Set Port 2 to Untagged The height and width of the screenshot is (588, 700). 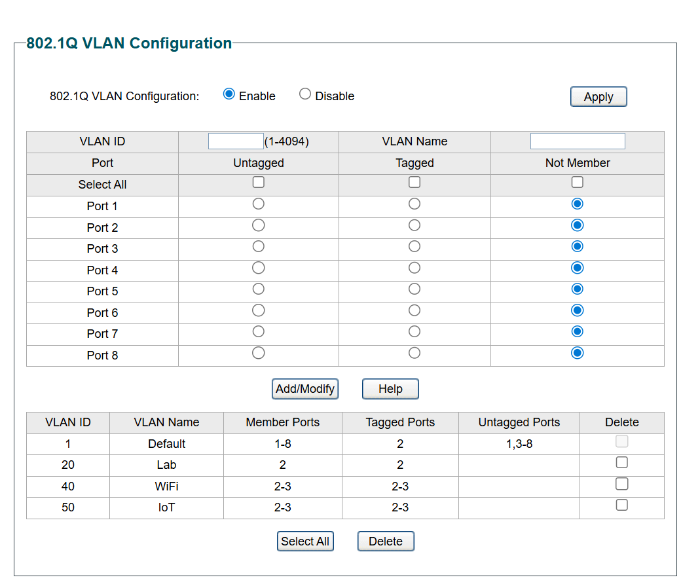[x=259, y=225]
